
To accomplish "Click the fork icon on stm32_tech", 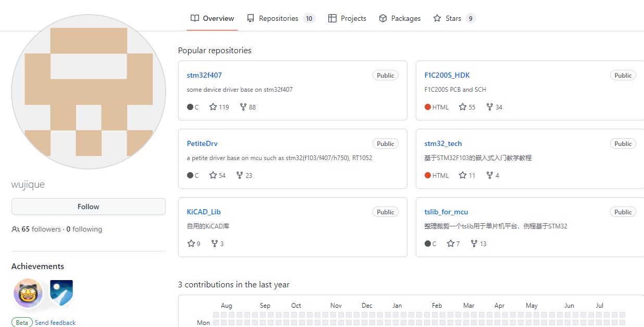I will (x=490, y=175).
